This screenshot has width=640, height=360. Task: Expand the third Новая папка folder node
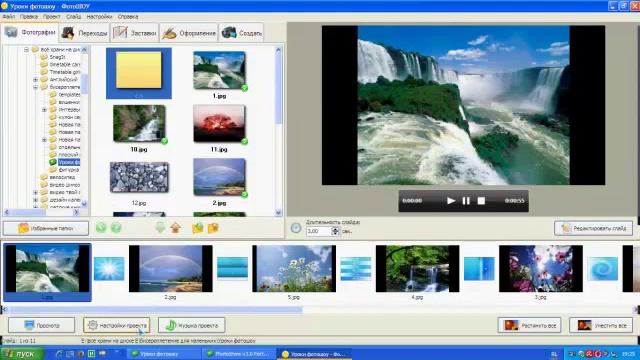click(44, 140)
